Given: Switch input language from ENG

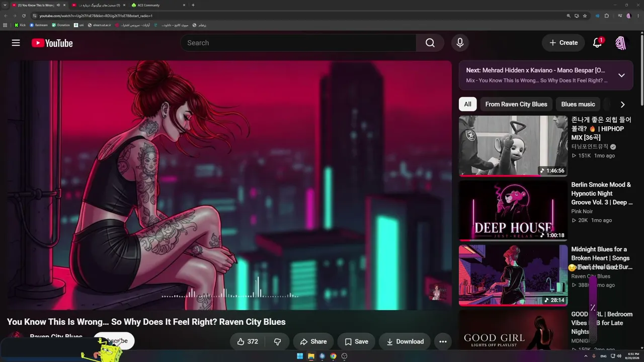Looking at the screenshot, I should click(x=604, y=356).
